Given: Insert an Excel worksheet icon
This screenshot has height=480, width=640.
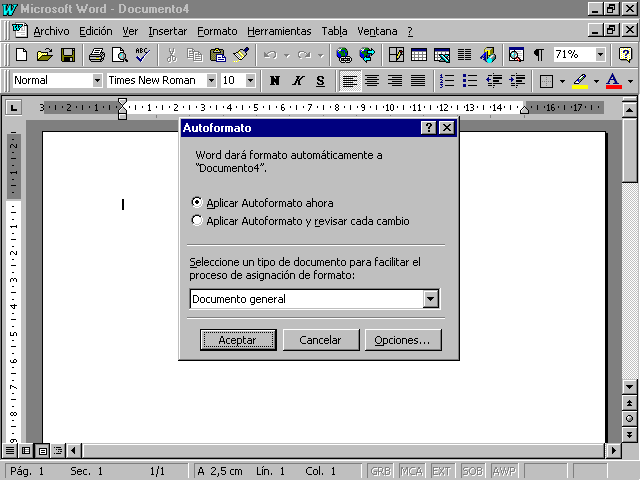Looking at the screenshot, I should click(x=442, y=55).
